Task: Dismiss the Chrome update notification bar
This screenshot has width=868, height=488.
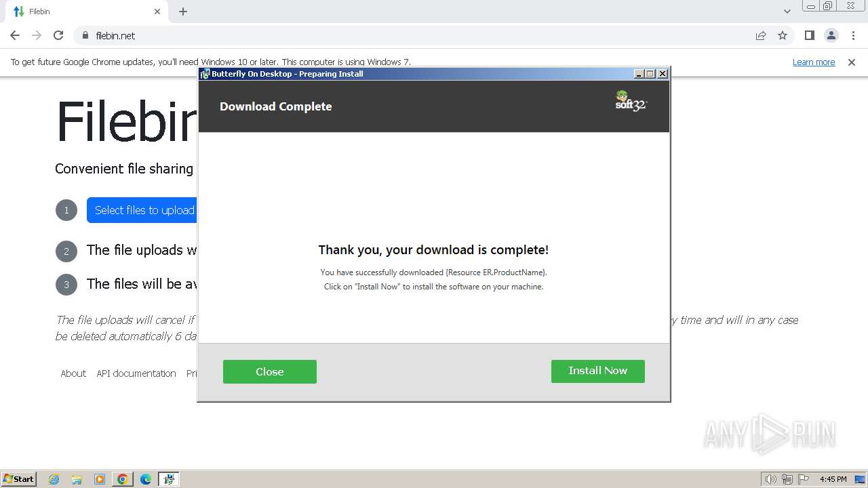Action: point(852,62)
